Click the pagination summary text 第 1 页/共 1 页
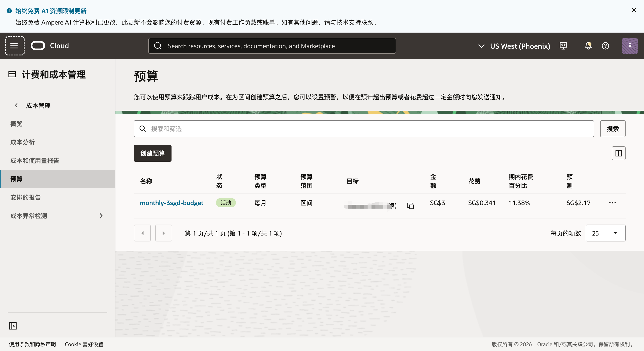644x351 pixels. coord(233,233)
